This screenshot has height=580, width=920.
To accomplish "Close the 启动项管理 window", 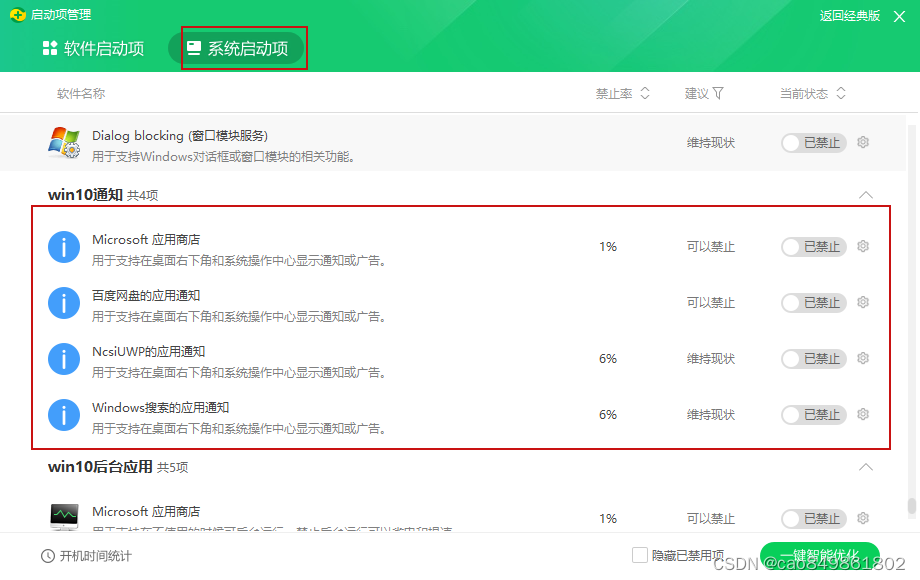I will [x=899, y=16].
